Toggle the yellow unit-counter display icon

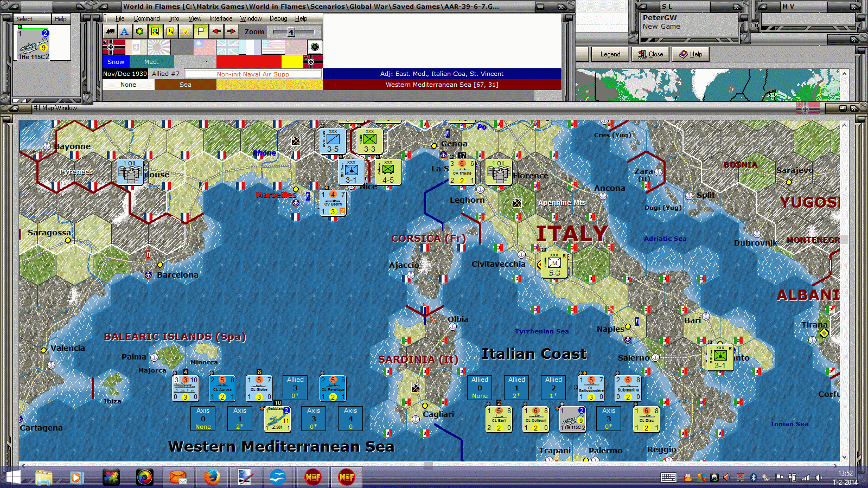(155, 31)
